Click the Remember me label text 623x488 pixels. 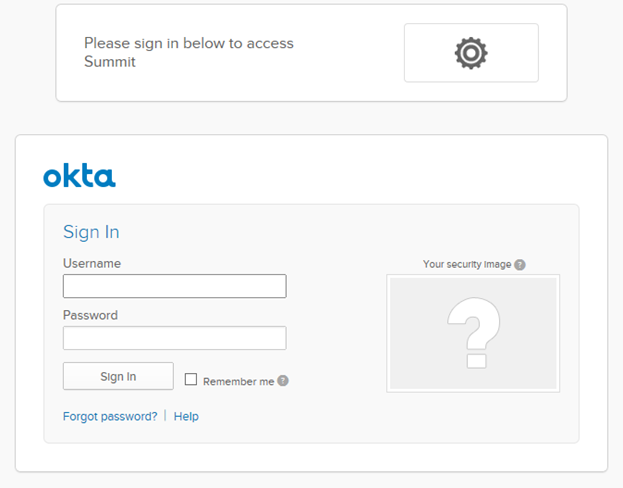tap(238, 381)
